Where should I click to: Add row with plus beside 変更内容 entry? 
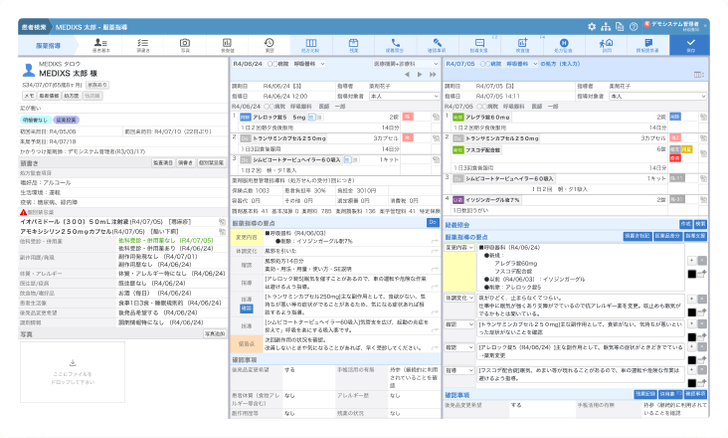click(x=691, y=261)
